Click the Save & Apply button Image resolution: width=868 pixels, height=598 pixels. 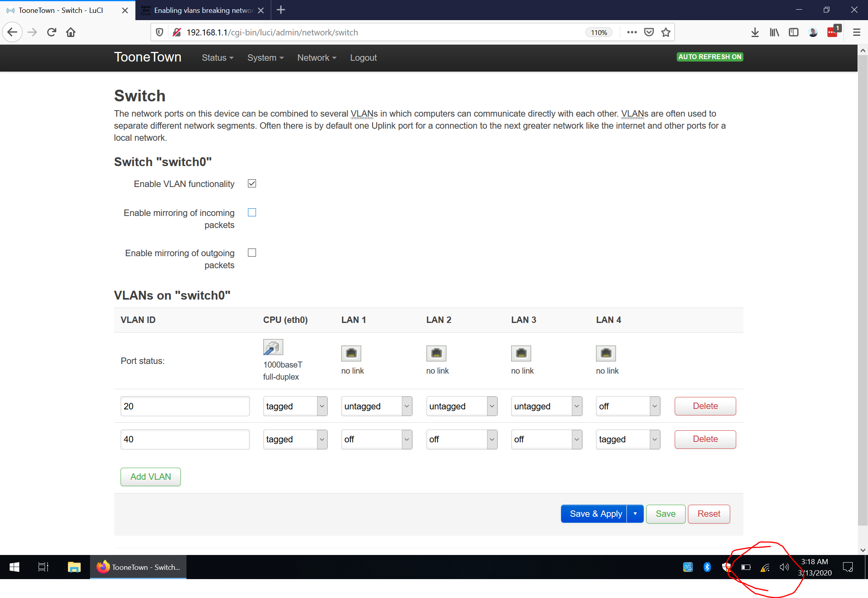(594, 514)
